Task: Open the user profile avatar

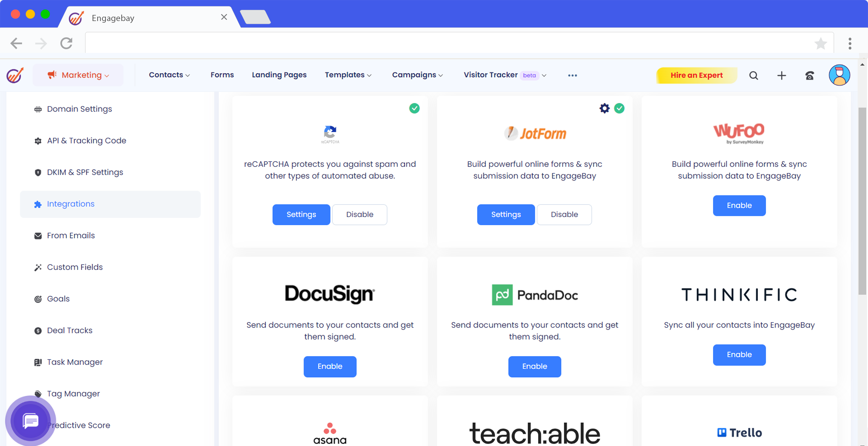Action: click(x=839, y=75)
